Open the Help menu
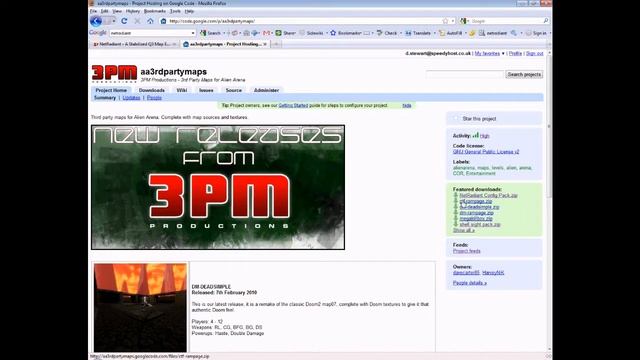Viewport: 640px width, 360px height. 189,11
